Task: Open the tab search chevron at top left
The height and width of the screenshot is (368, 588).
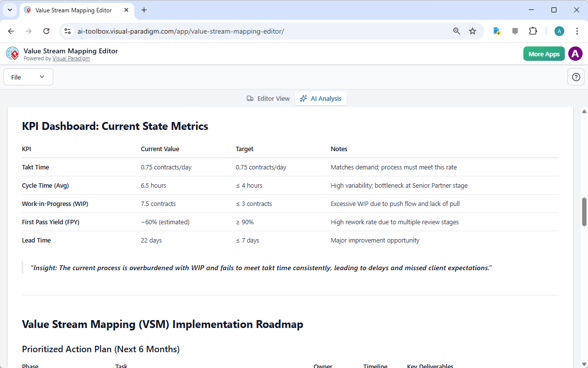Action: click(x=10, y=10)
